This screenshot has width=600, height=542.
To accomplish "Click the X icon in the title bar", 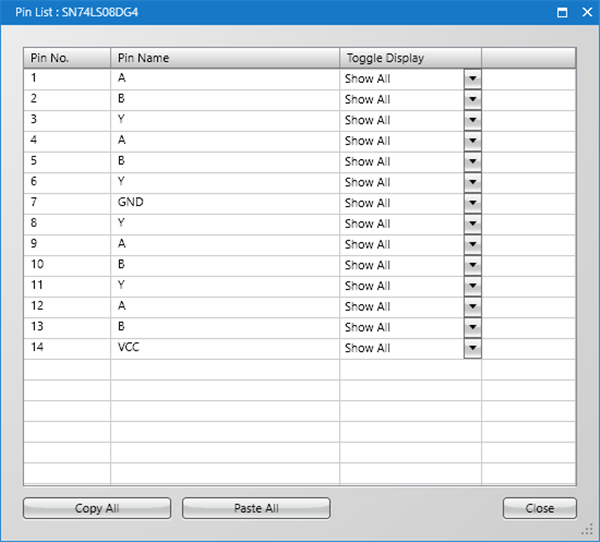I will 587,12.
